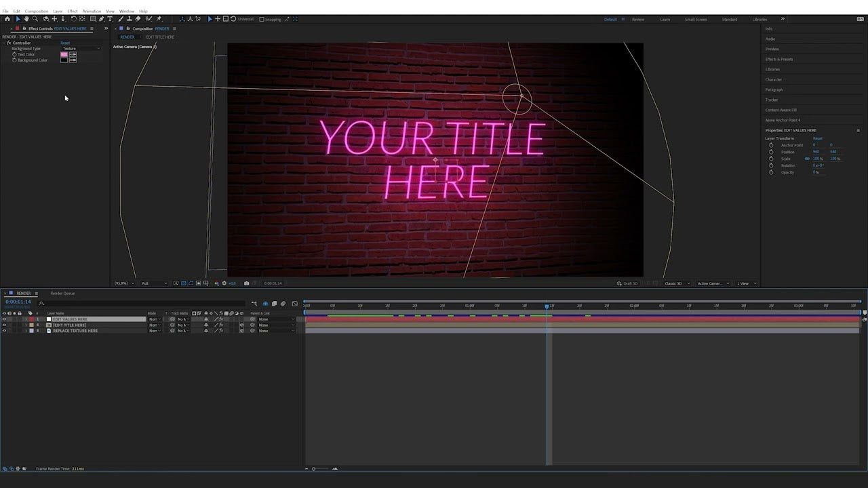The height and width of the screenshot is (488, 868).
Task: Enable Snapping in the toolbar
Action: tap(260, 19)
